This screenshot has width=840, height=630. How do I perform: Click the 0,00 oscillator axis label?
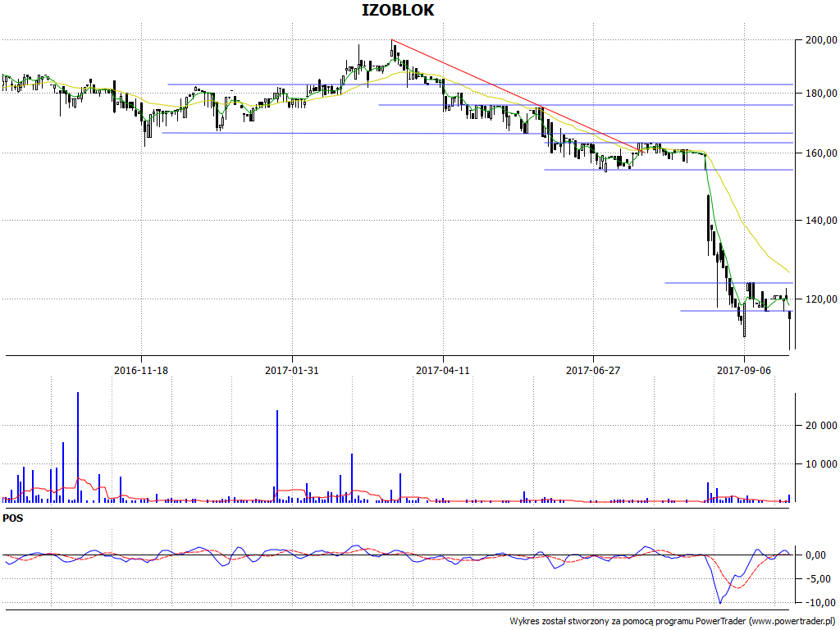click(816, 555)
